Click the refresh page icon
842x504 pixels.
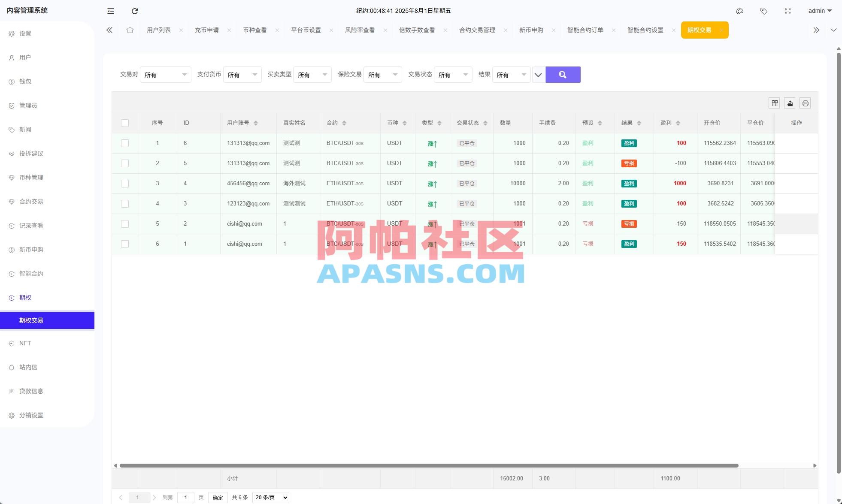(x=135, y=11)
